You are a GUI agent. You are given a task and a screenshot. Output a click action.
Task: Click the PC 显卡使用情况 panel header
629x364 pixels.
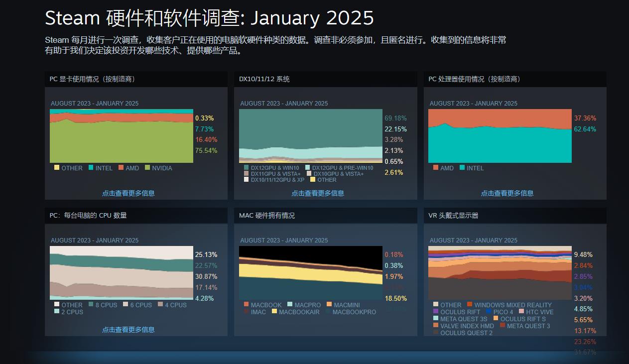point(93,79)
